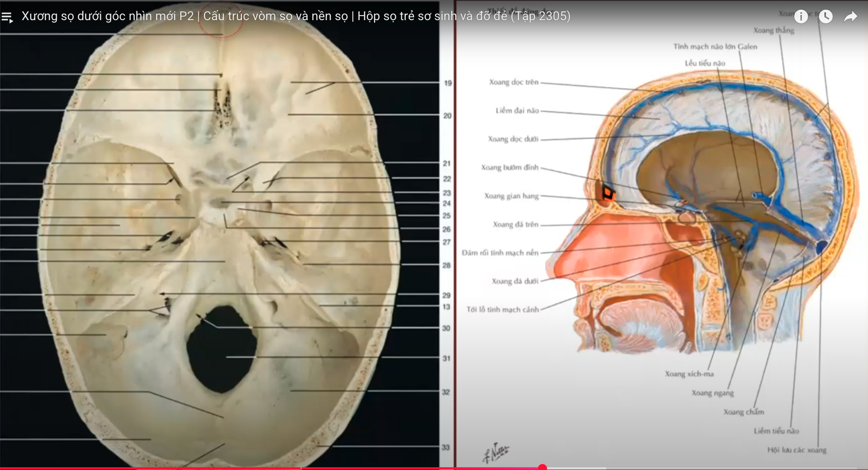This screenshot has width=868, height=470.
Task: Click skull label number 25
Action: pyautogui.click(x=447, y=216)
